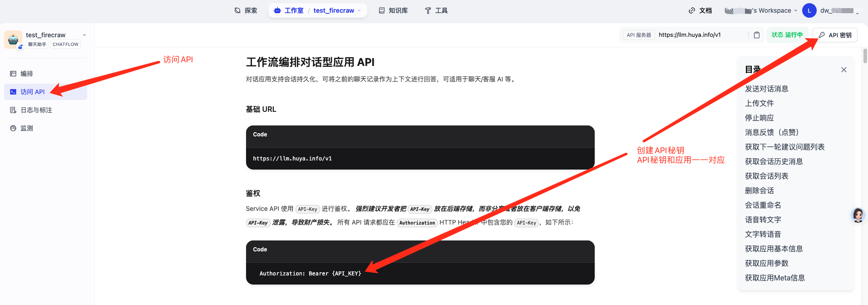This screenshot has width=868, height=305.
Task: Open 日志与标注 in the left sidebar
Action: pos(36,110)
